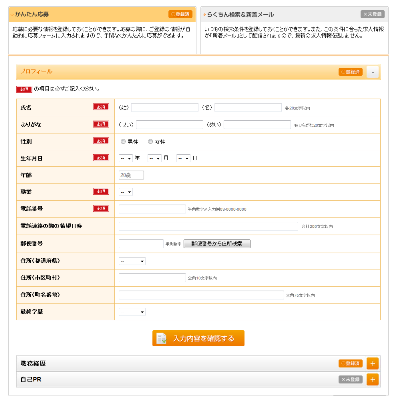
Task: Click the orange status badge on 職務経歴 row
Action: click(351, 363)
